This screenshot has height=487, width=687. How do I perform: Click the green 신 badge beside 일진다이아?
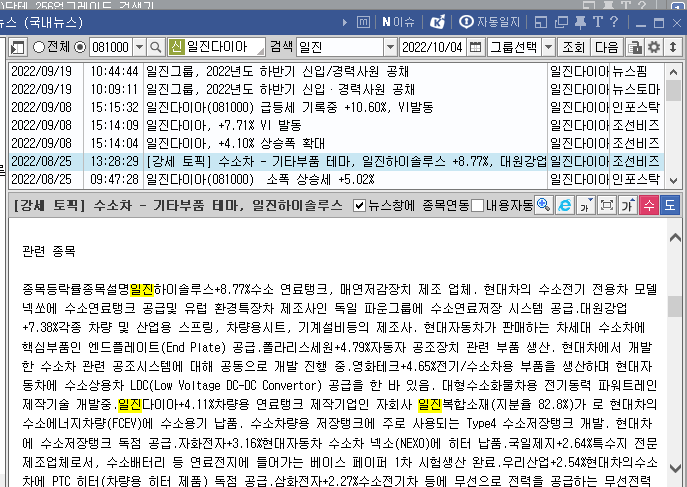(x=176, y=47)
